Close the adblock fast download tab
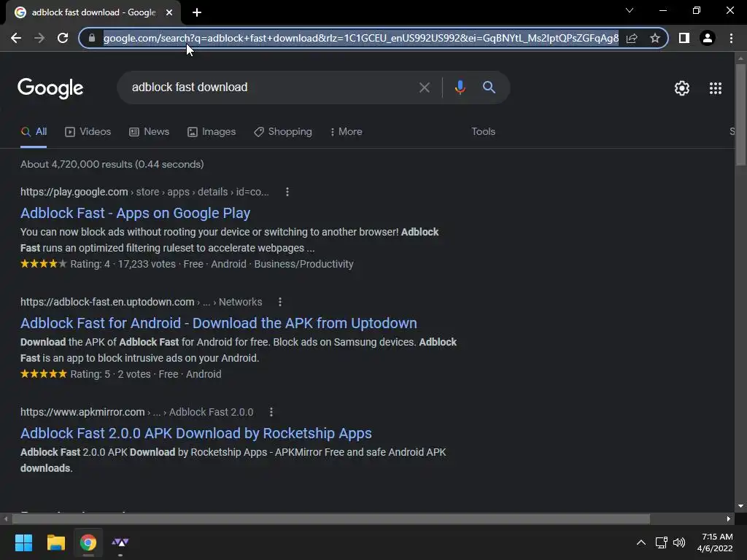Viewport: 747px width, 560px height. (169, 12)
